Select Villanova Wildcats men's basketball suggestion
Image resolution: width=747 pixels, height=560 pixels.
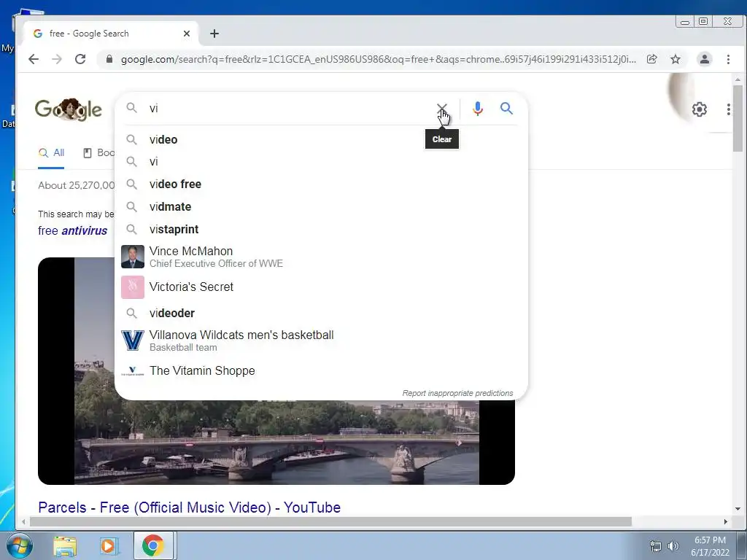tap(321, 341)
